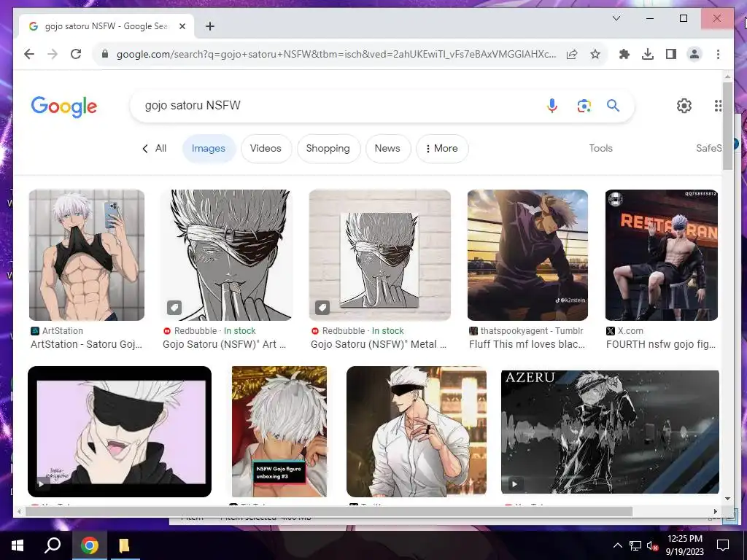Screen dimensions: 747x560
Task: Click Chrome icon in the taskbar
Action: click(x=89, y=545)
